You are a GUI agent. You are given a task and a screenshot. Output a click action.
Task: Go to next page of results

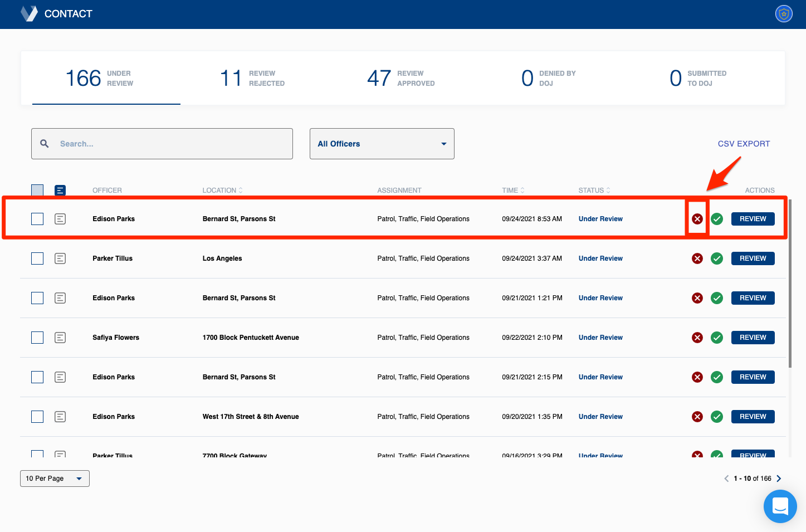point(779,478)
